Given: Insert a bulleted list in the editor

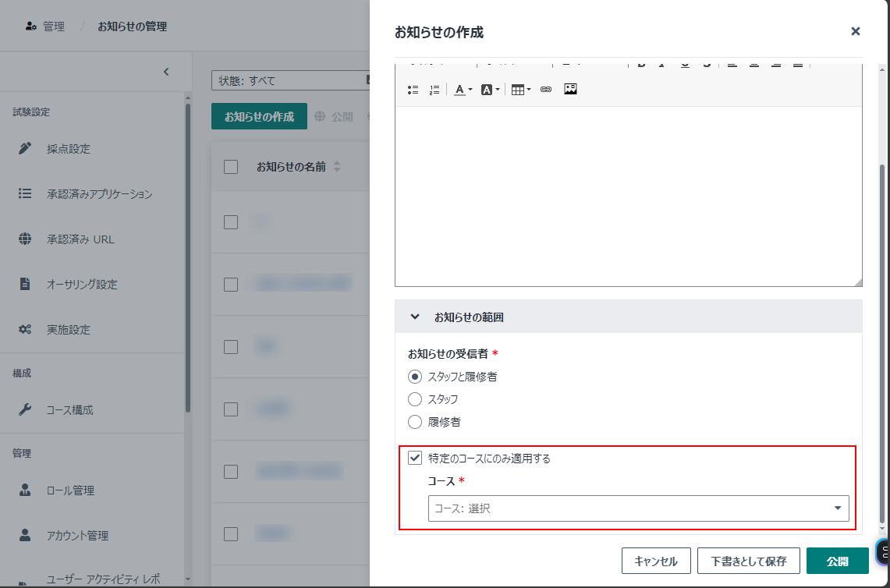Looking at the screenshot, I should (x=413, y=90).
